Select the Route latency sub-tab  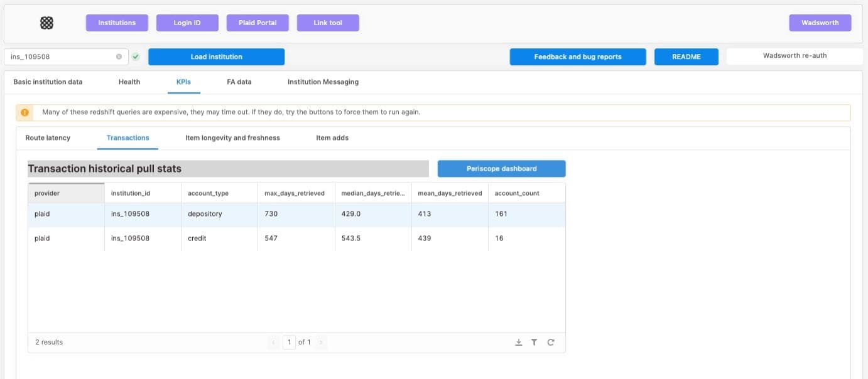coord(48,137)
